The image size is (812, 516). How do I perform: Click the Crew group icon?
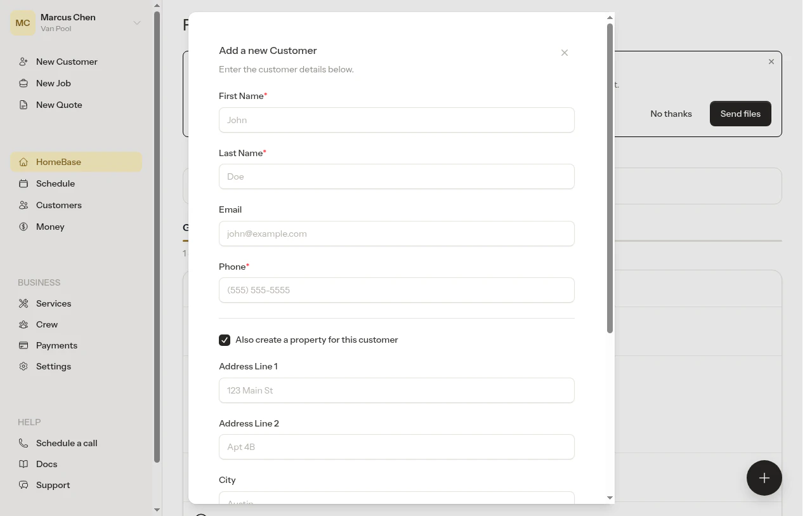pos(23,324)
